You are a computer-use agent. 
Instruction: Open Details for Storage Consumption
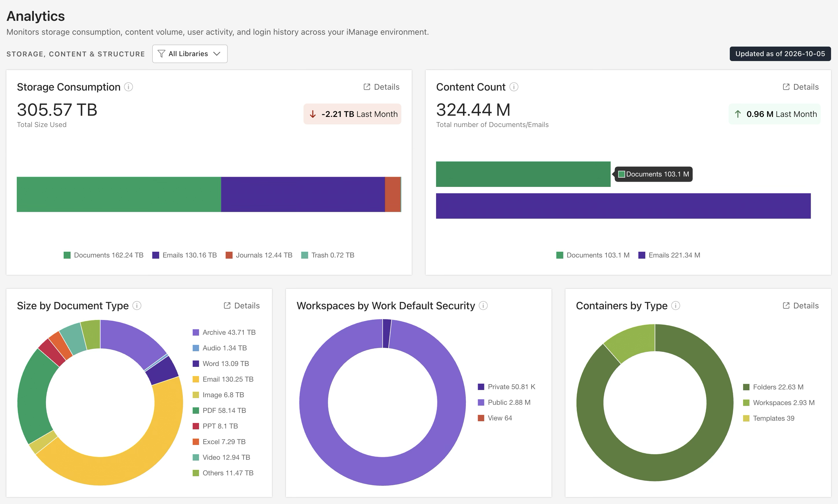(381, 87)
